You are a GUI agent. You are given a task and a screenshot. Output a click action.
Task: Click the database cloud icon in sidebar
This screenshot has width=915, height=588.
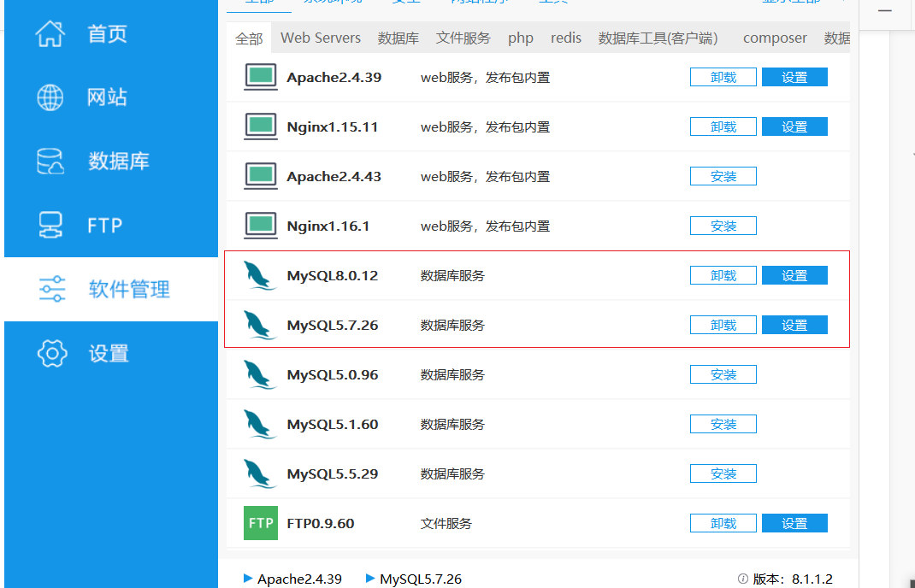pyautogui.click(x=50, y=161)
